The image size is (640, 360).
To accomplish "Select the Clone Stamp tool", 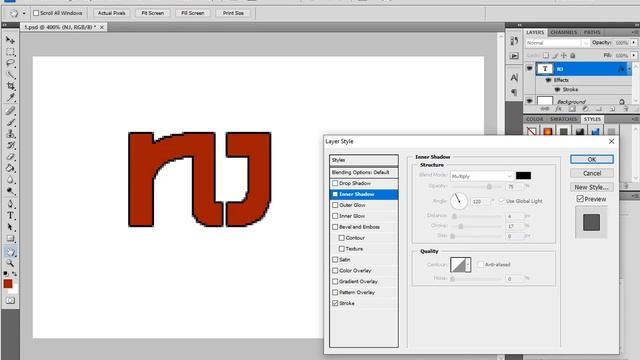I will click(x=10, y=134).
